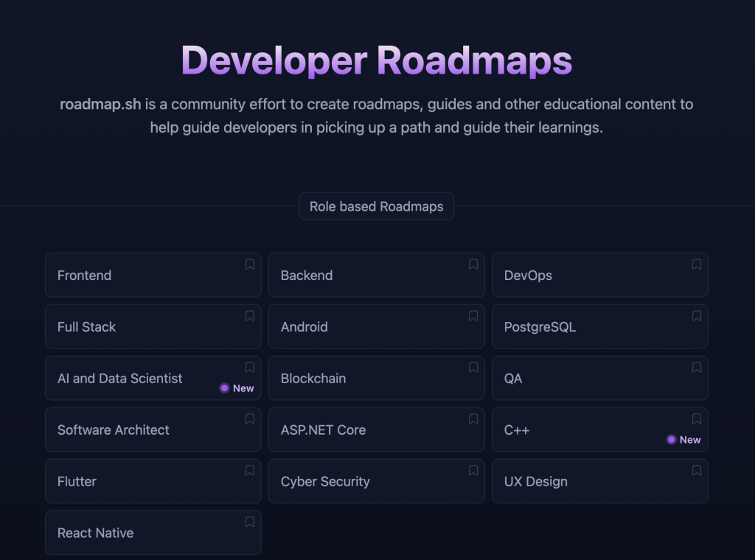This screenshot has width=755, height=560.
Task: Bookmark the ASP.NET Core roadmap
Action: (x=473, y=419)
